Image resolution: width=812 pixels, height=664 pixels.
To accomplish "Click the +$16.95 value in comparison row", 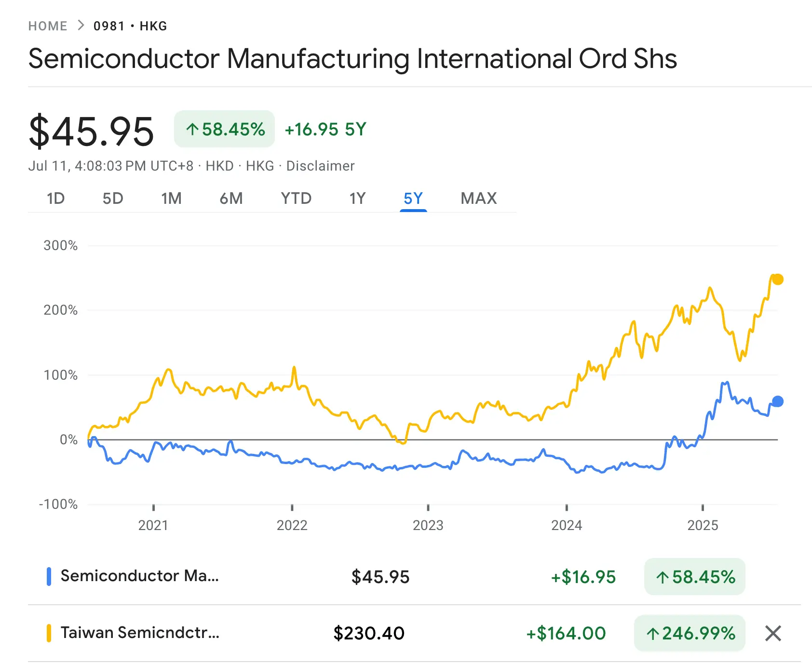I will pyautogui.click(x=583, y=577).
